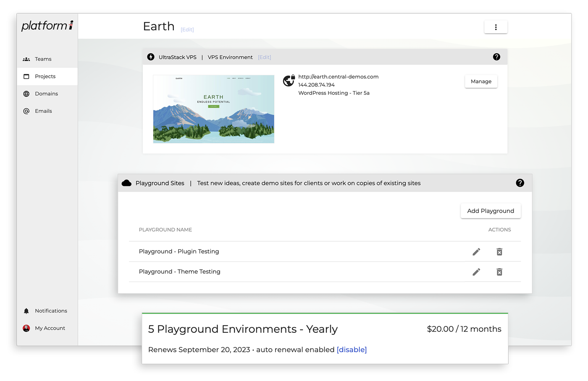The image size is (588, 381).
Task: Click the Playground Sites help icon
Action: point(520,183)
